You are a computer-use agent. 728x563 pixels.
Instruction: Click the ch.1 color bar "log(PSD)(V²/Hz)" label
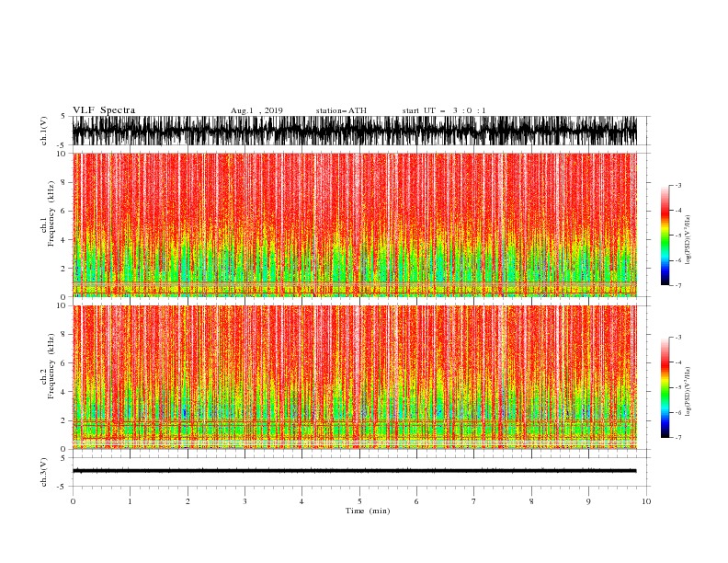(x=688, y=240)
